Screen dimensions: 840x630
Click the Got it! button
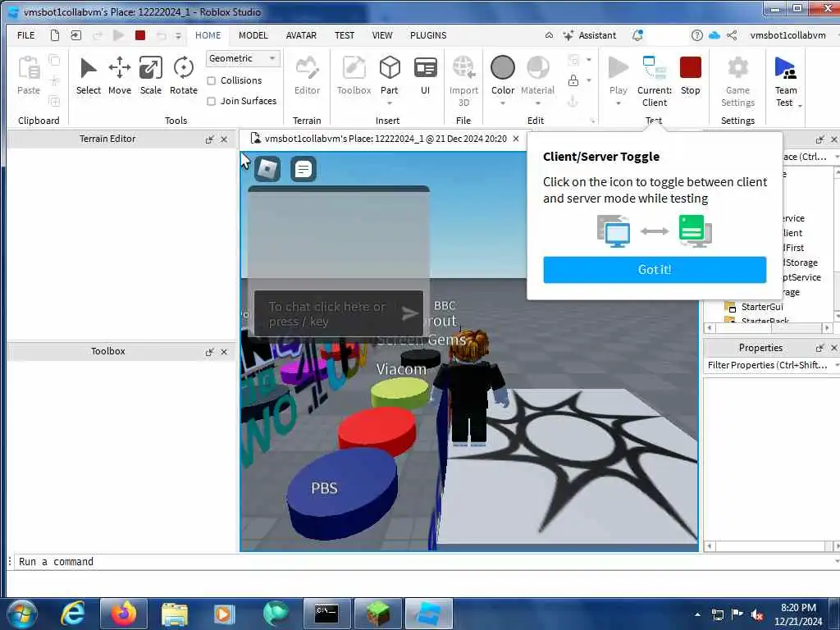(654, 269)
